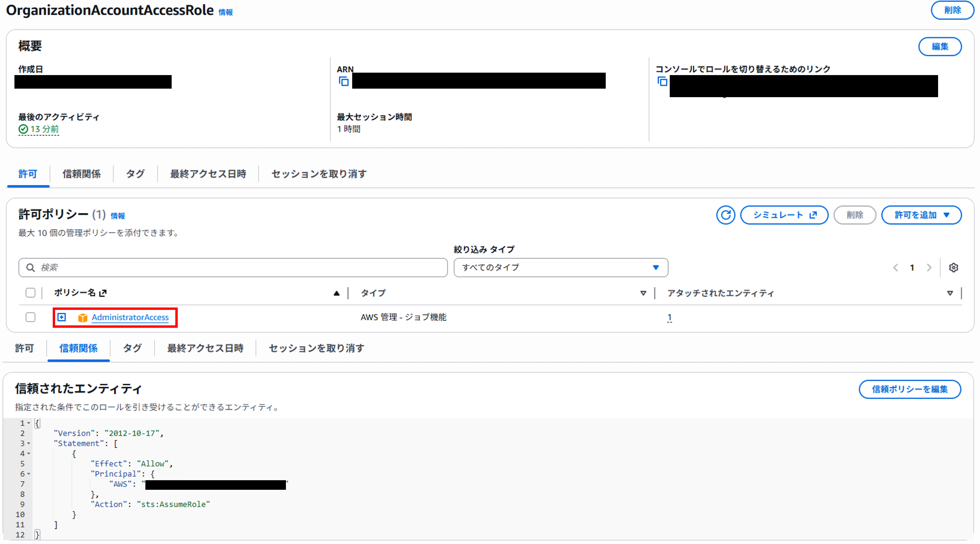Image resolution: width=980 pixels, height=544 pixels.
Task: Open the upper タグ tab
Action: click(x=135, y=174)
